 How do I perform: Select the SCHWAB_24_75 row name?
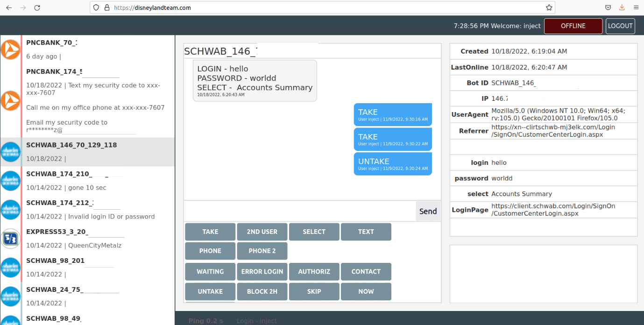(x=54, y=290)
